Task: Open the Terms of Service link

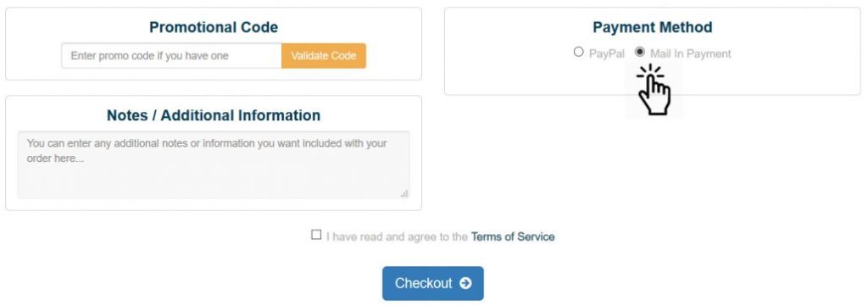Action: coord(513,236)
